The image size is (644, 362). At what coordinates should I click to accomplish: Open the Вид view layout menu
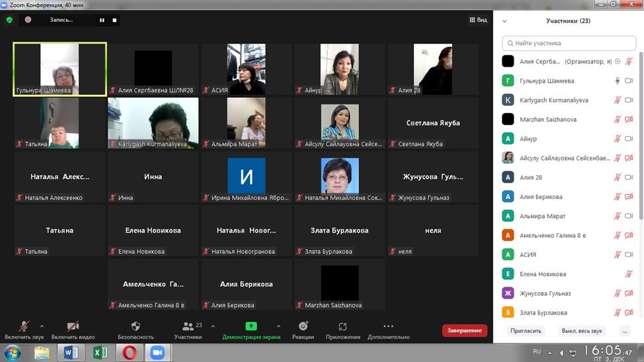478,20
